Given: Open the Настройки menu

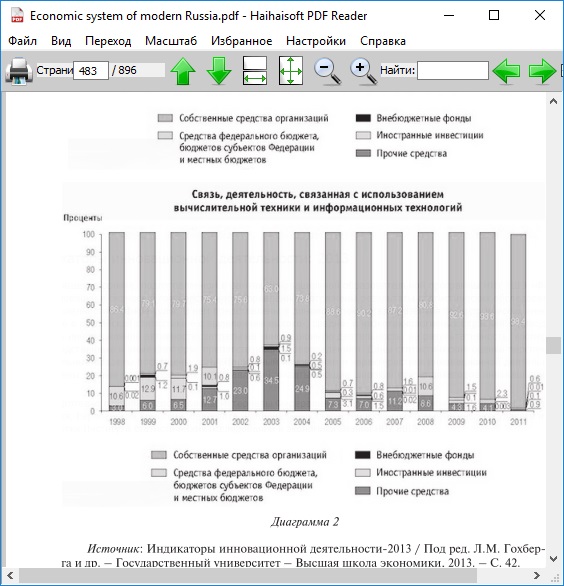Looking at the screenshot, I should point(316,41).
